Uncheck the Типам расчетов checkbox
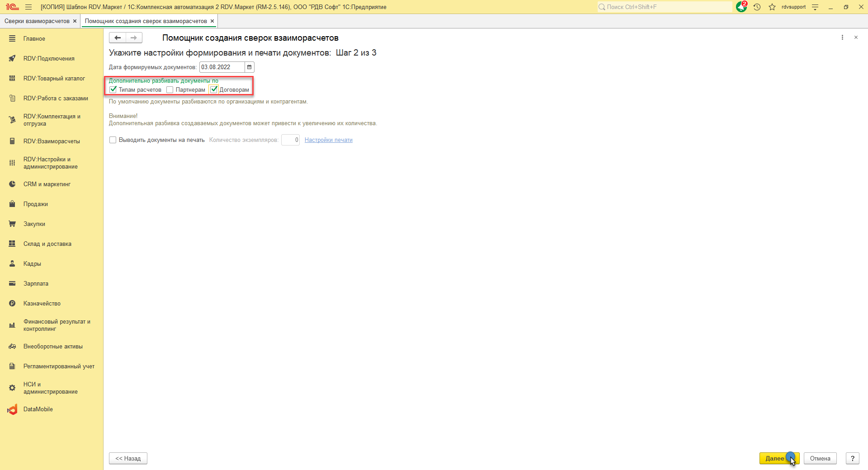Image resolution: width=868 pixels, height=470 pixels. [113, 89]
